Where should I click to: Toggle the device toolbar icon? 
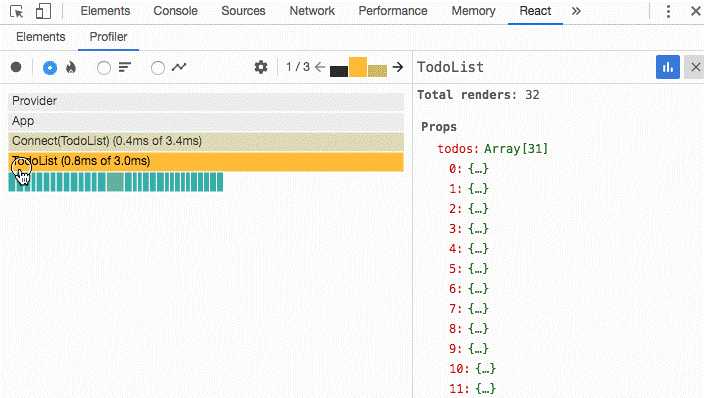click(x=43, y=11)
